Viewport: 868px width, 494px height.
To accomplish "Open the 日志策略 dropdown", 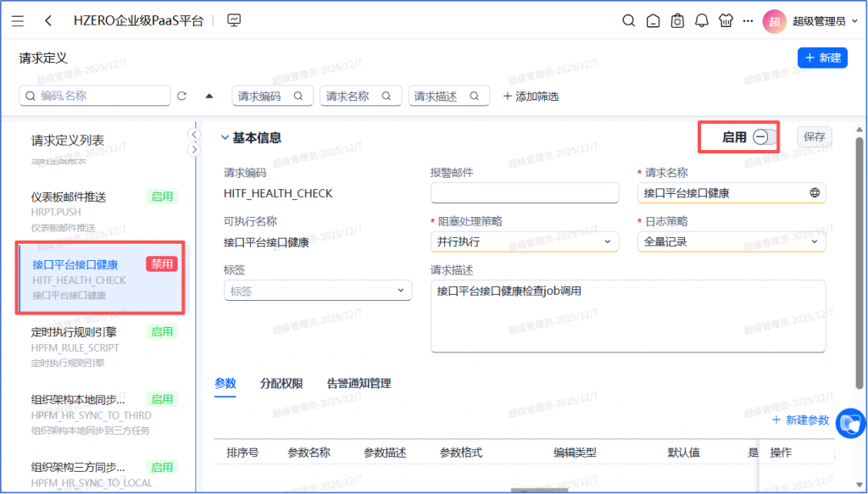I will pyautogui.click(x=731, y=241).
